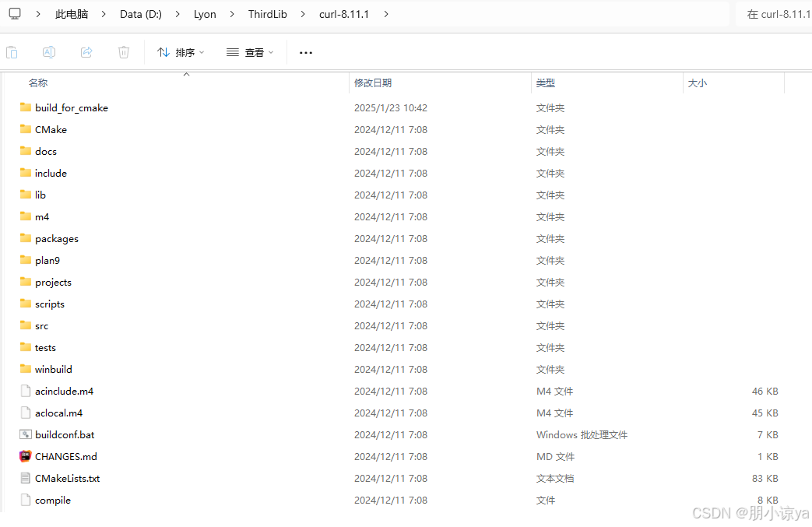Open the 排序 dropdown chevron
Screen dimensions: 812x527
(x=203, y=52)
